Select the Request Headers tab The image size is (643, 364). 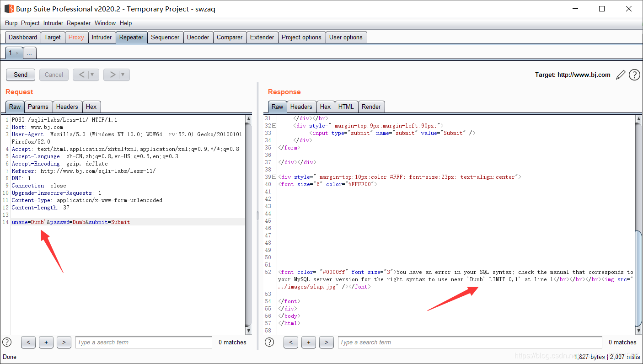(x=67, y=107)
